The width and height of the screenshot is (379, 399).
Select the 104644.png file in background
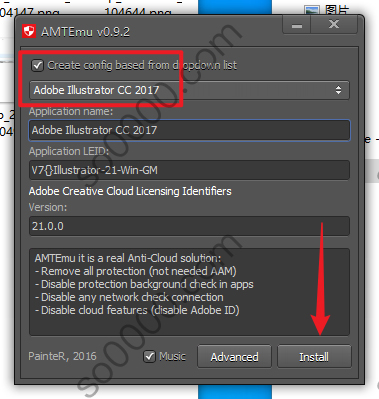tap(138, 12)
